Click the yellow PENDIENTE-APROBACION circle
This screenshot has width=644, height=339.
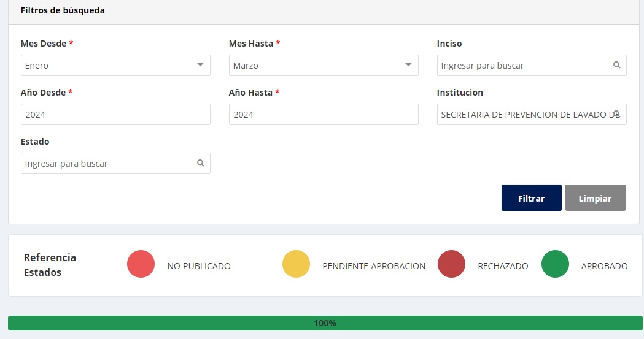pyautogui.click(x=296, y=264)
